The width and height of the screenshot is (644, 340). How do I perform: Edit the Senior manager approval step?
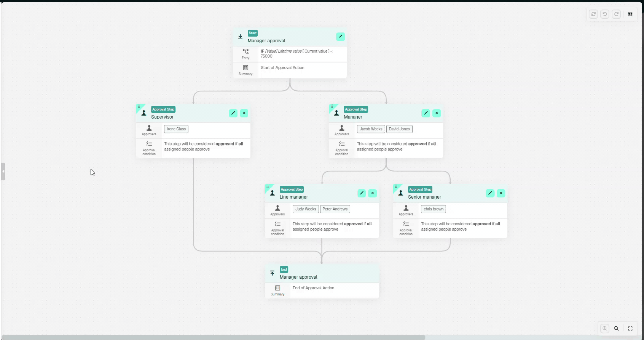[x=490, y=193]
